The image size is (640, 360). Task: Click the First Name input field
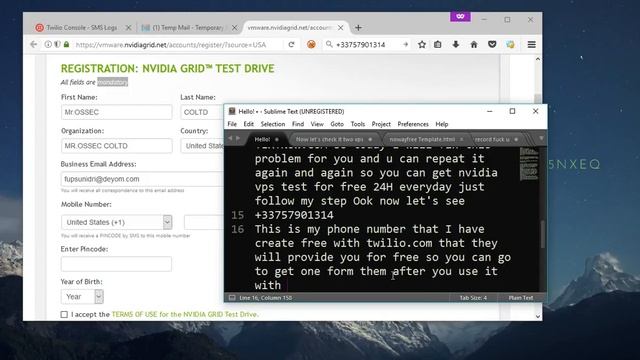[116, 112]
